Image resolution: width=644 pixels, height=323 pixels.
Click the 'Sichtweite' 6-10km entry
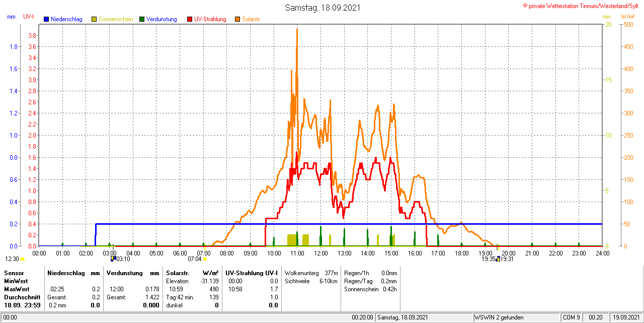click(x=311, y=281)
